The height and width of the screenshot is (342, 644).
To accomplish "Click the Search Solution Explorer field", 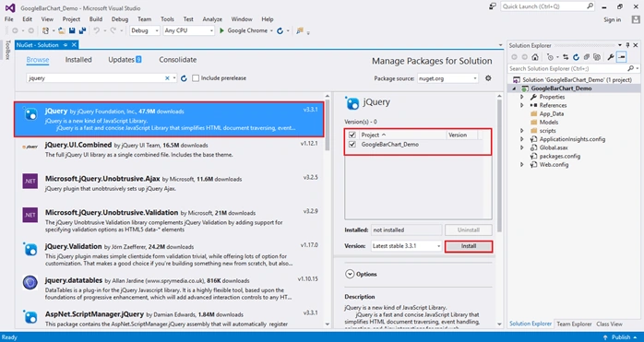I will point(574,68).
